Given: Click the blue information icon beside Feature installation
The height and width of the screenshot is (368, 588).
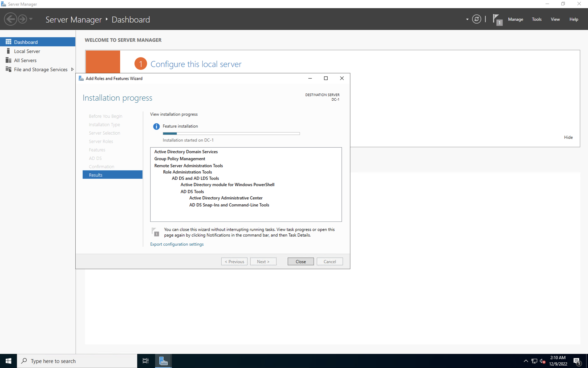Looking at the screenshot, I should tap(156, 127).
